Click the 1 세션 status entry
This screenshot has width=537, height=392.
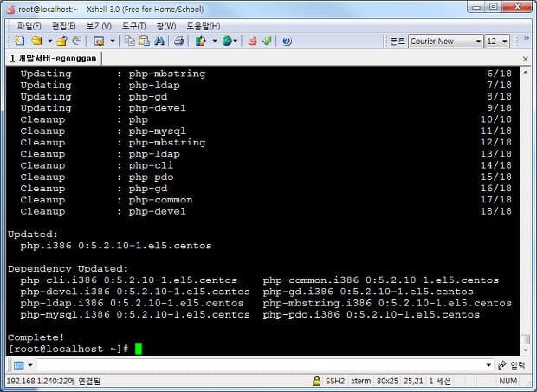click(440, 381)
